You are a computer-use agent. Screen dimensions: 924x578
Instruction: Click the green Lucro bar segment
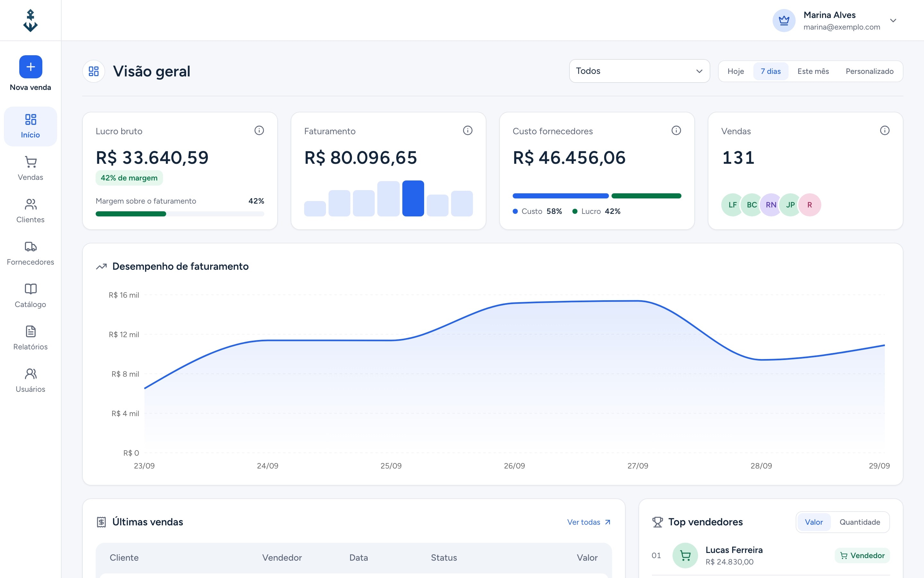click(646, 196)
